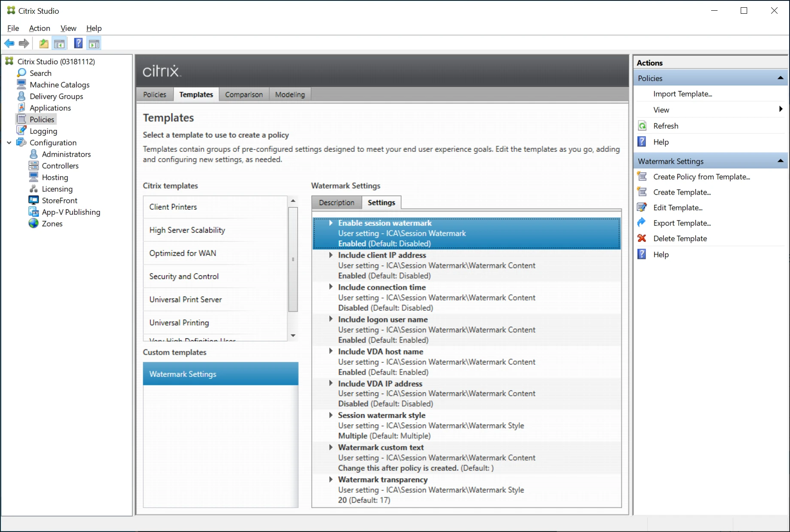Click Import Template... in Actions pane
This screenshot has width=790, height=532.
[683, 94]
